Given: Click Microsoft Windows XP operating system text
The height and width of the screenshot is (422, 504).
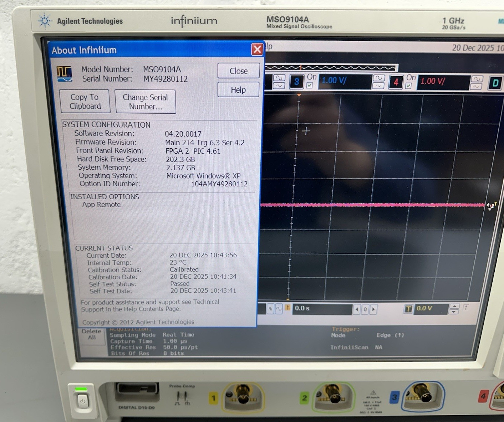Looking at the screenshot, I should click(203, 176).
